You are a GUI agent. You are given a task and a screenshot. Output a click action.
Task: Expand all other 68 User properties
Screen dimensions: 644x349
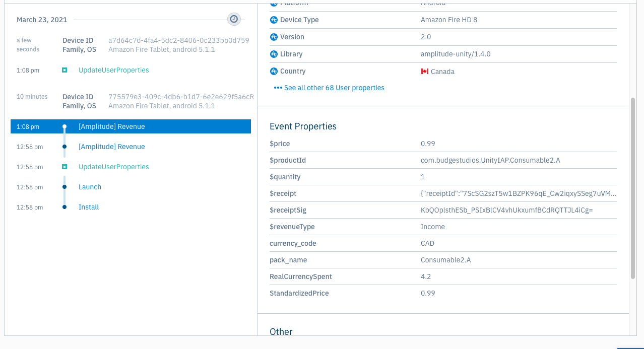[x=329, y=88]
